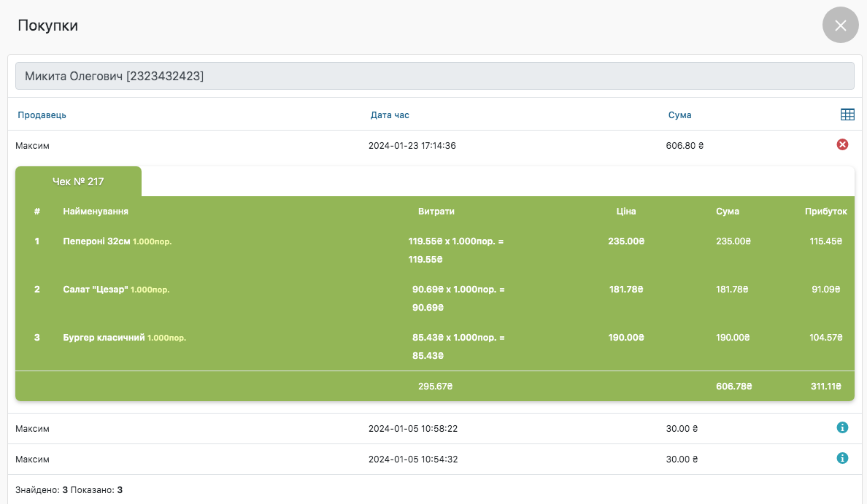Show info for purchase at 10:58:22

[841, 427]
